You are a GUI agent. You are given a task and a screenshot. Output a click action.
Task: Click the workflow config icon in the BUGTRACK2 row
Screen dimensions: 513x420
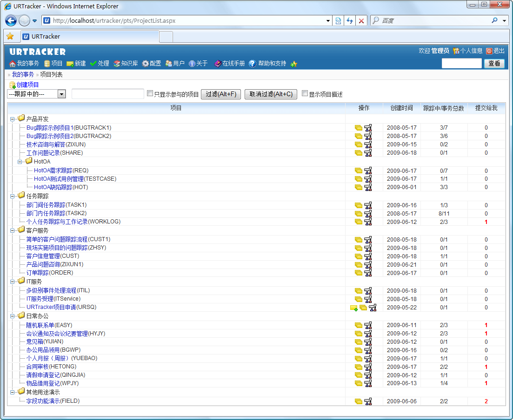tap(368, 136)
